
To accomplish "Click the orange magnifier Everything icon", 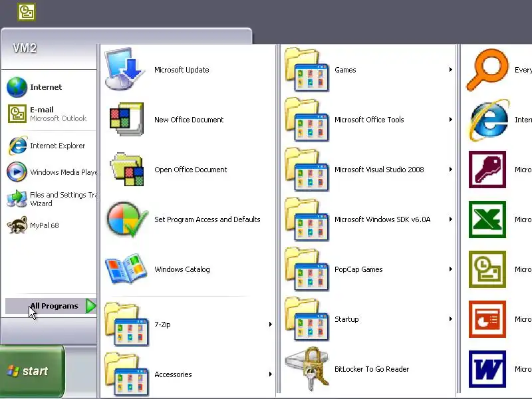I will [487, 70].
